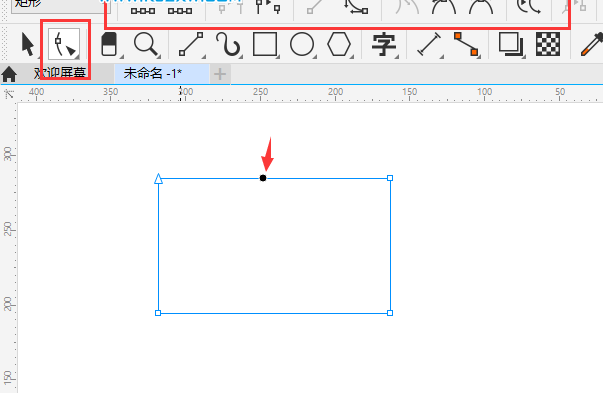Choose the Rectangle tool
Image resolution: width=603 pixels, height=393 pixels.
(x=265, y=44)
